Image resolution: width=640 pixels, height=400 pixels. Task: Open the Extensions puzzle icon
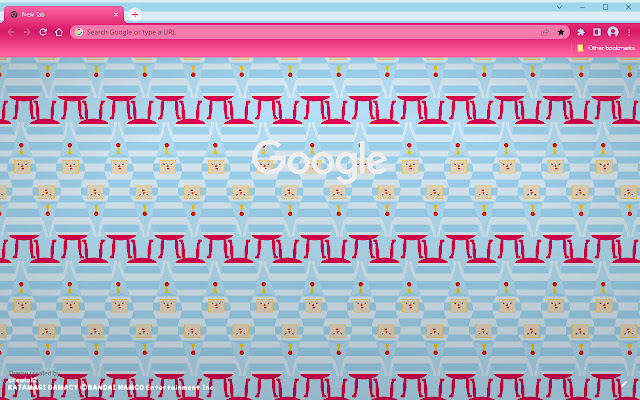pyautogui.click(x=580, y=32)
